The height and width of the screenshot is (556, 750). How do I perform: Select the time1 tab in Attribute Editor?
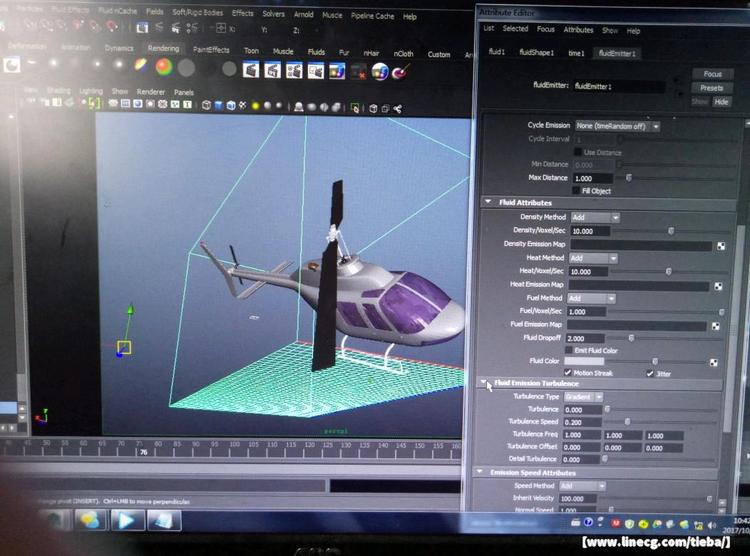click(x=576, y=53)
